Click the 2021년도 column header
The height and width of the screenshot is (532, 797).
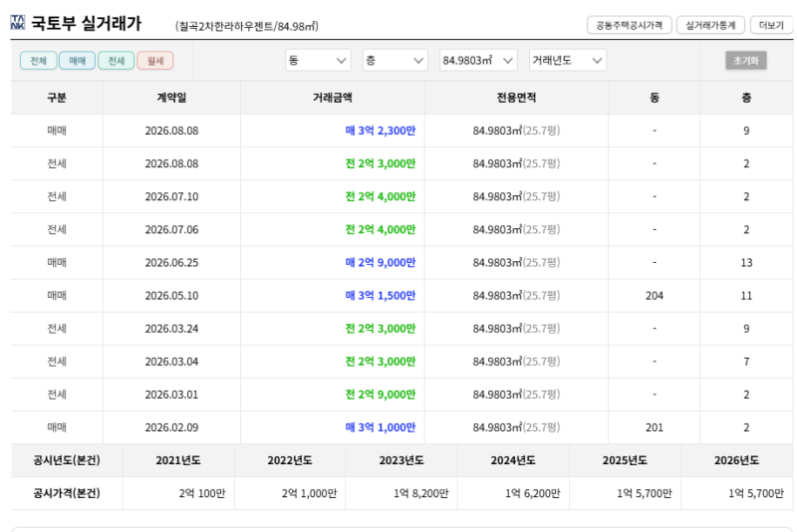(x=178, y=460)
